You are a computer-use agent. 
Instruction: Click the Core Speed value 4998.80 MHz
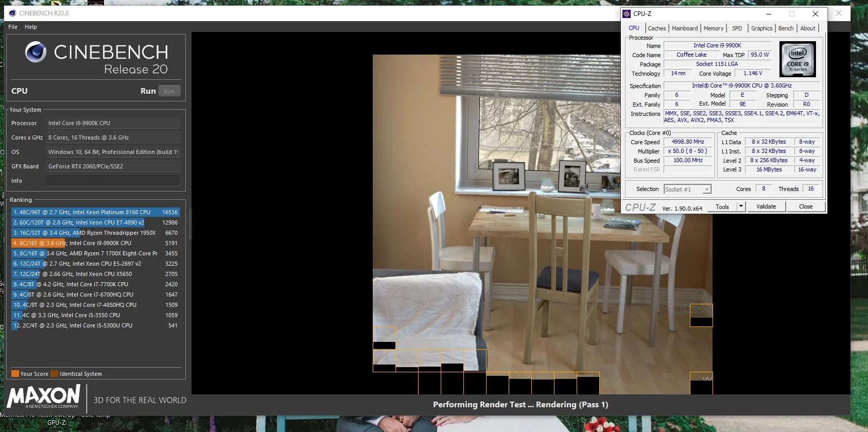click(688, 142)
